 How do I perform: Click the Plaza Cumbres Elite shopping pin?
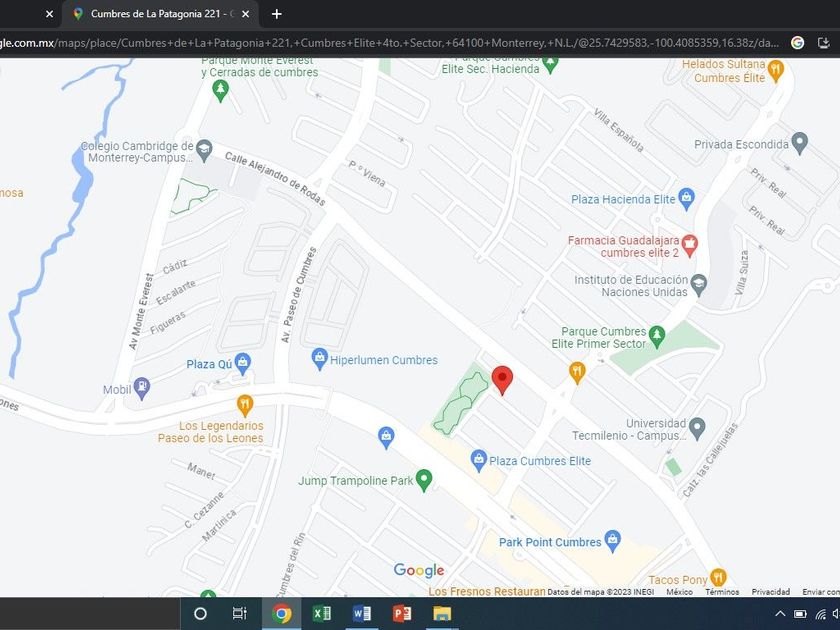(478, 460)
